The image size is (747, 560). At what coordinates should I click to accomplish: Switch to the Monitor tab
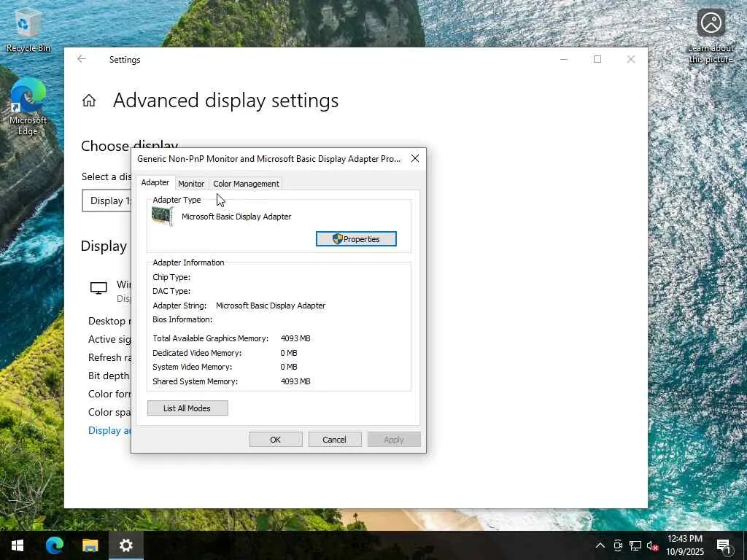pos(191,184)
